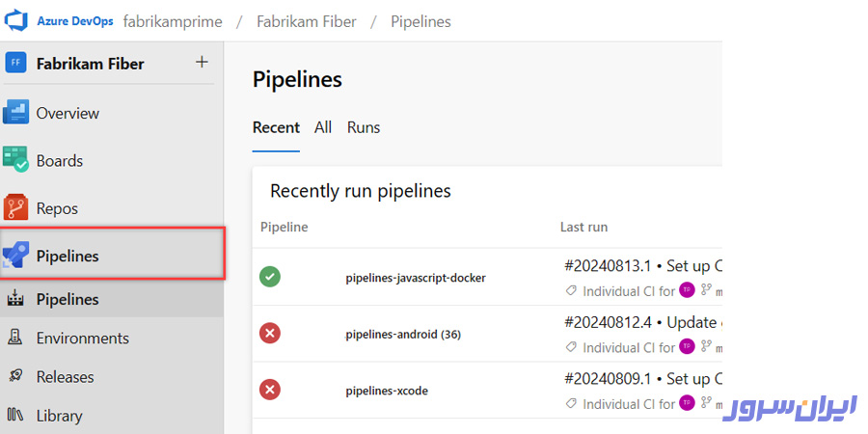Screen dimensions: 868x434
Task: Open the pipelines-xcode pipeline
Action: click(x=387, y=391)
